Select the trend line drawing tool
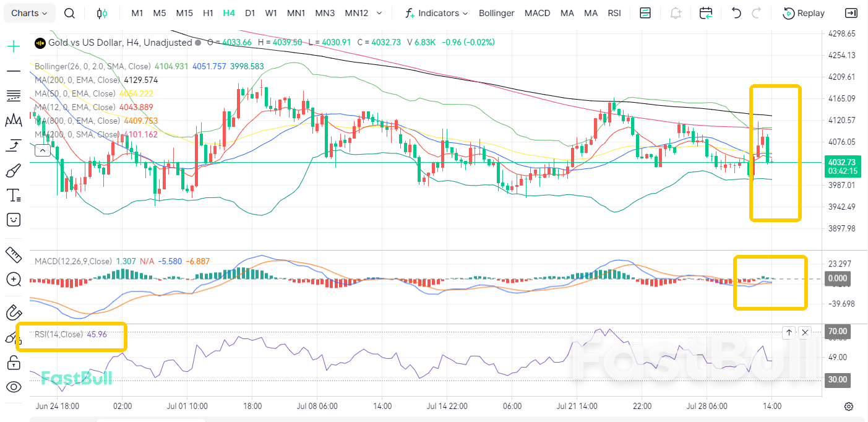The width and height of the screenshot is (868, 422). (x=14, y=71)
